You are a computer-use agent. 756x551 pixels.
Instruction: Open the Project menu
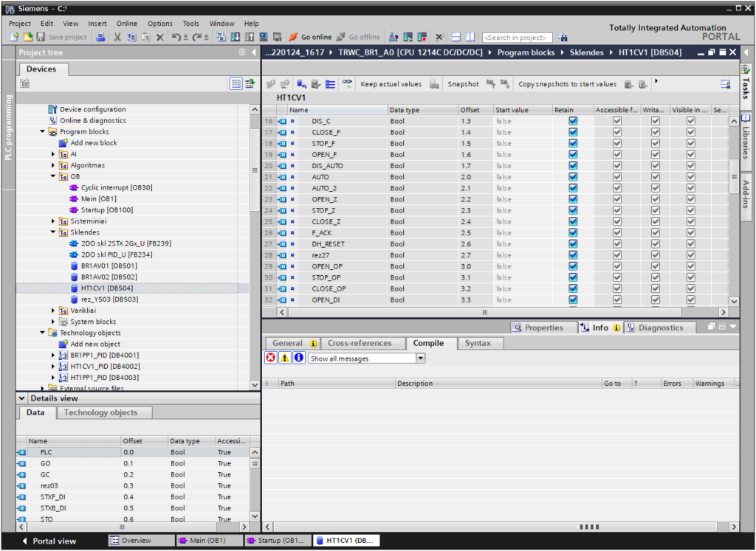click(x=20, y=23)
